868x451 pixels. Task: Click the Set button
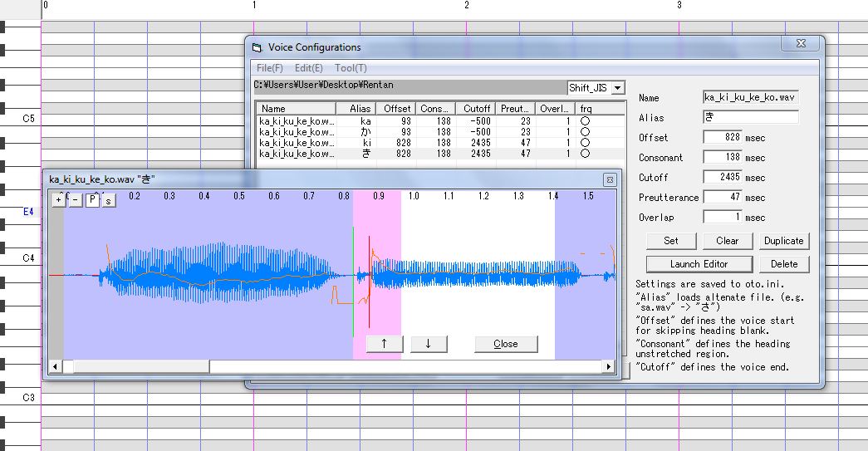tap(671, 241)
